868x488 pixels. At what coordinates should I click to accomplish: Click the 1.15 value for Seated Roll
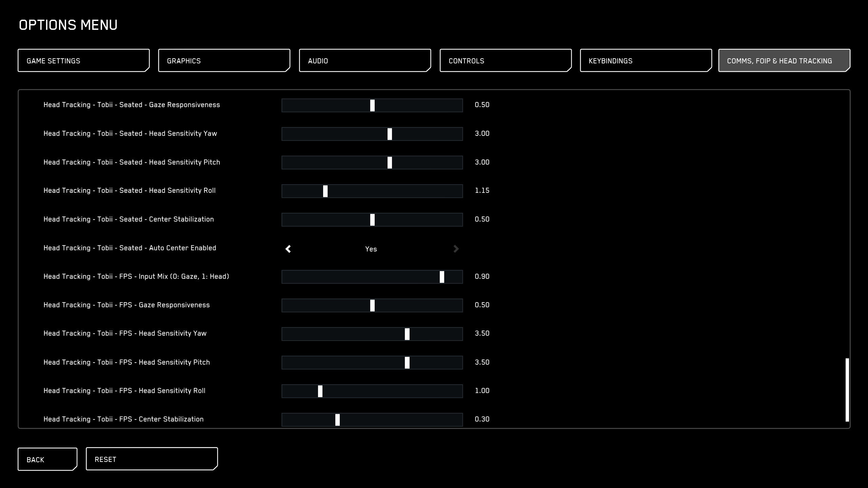click(x=482, y=190)
